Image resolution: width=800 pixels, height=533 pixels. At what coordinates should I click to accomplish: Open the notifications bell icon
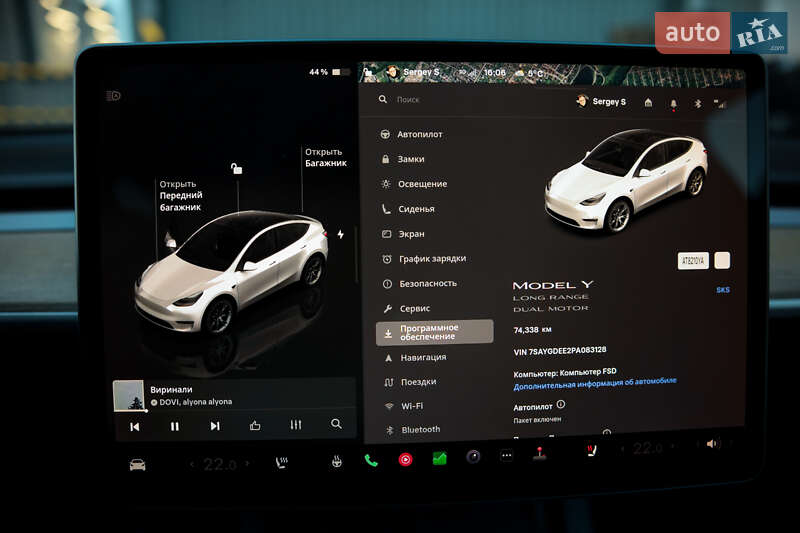click(673, 104)
